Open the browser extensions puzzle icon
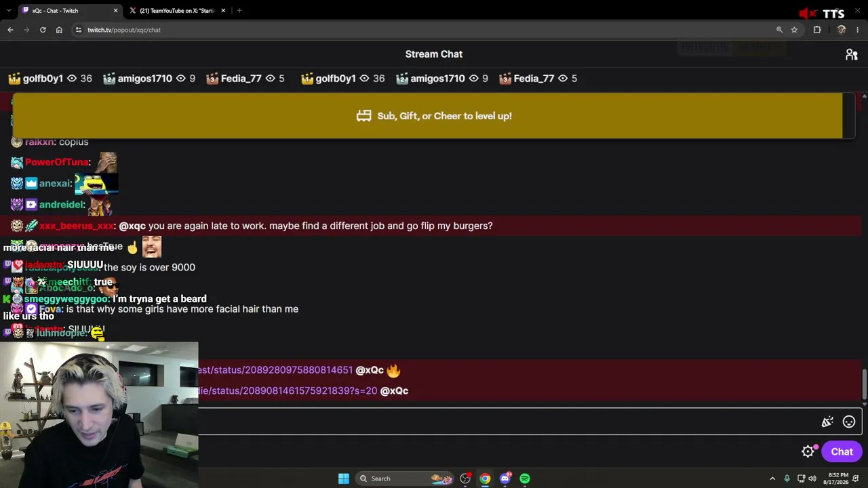 (817, 30)
